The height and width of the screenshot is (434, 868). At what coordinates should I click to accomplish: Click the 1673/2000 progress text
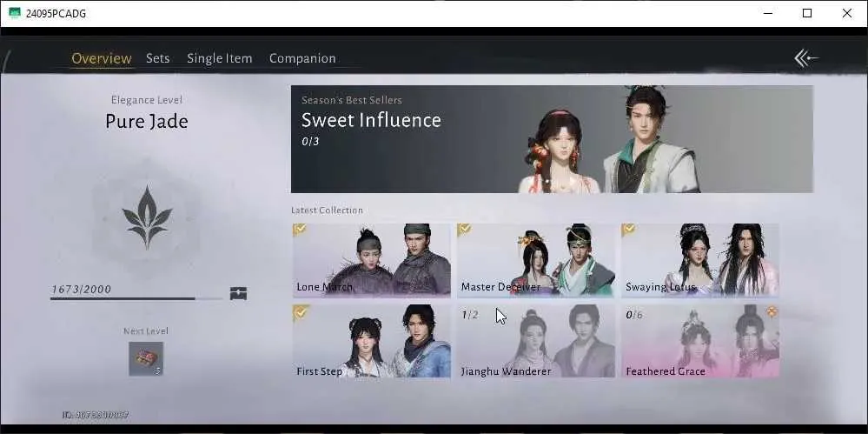[x=82, y=289]
